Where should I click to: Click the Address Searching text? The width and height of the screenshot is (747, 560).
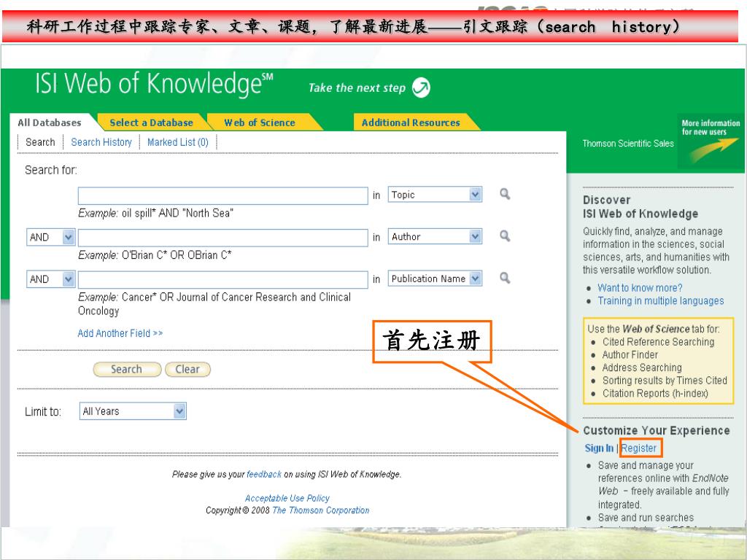pyautogui.click(x=642, y=367)
